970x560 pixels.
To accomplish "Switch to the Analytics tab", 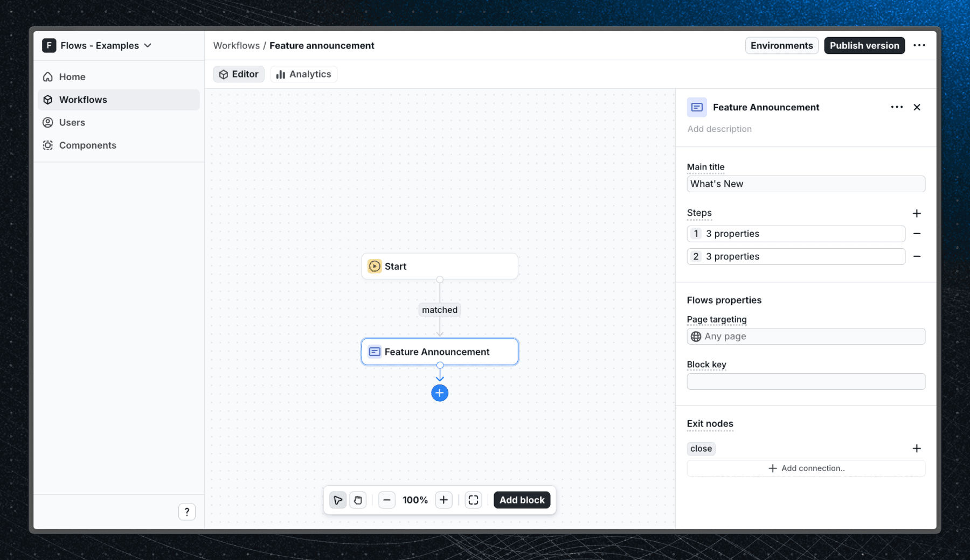I will 303,74.
